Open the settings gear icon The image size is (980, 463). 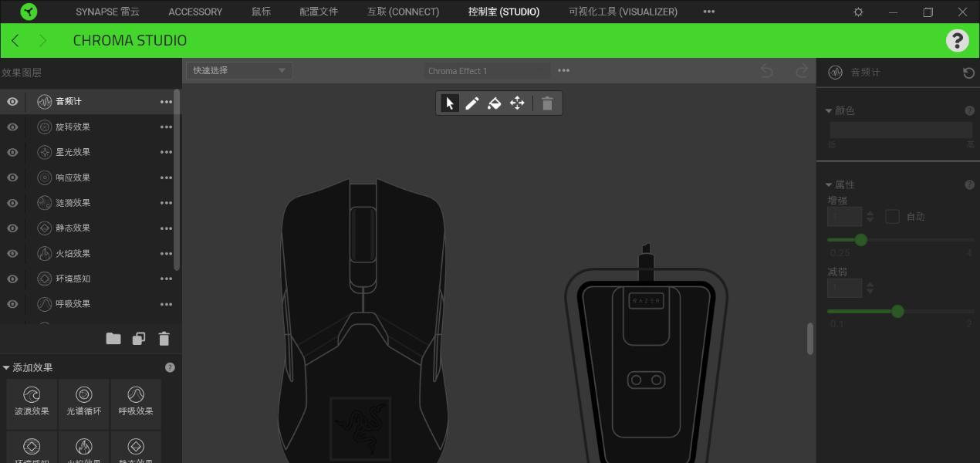pos(858,12)
